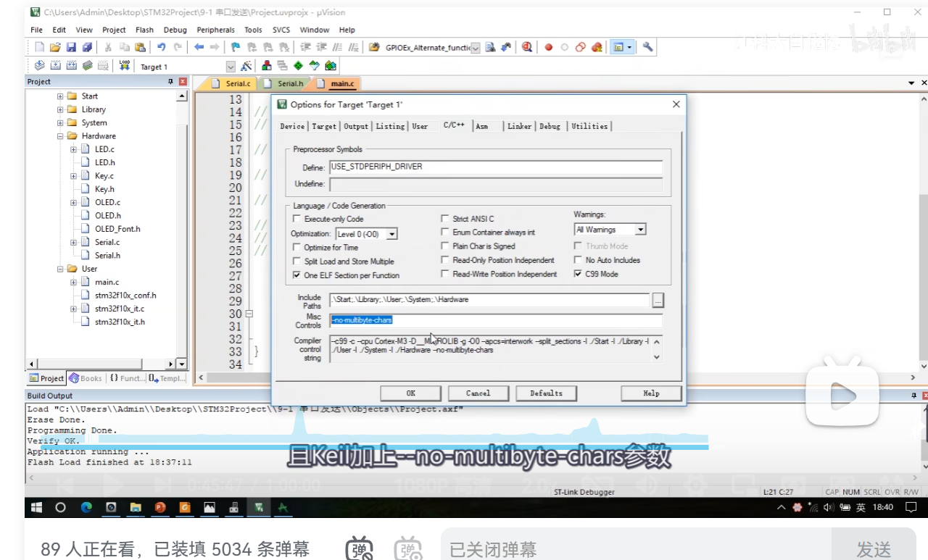The width and height of the screenshot is (928, 560).
Task: Collapse the User folder node
Action: [60, 269]
